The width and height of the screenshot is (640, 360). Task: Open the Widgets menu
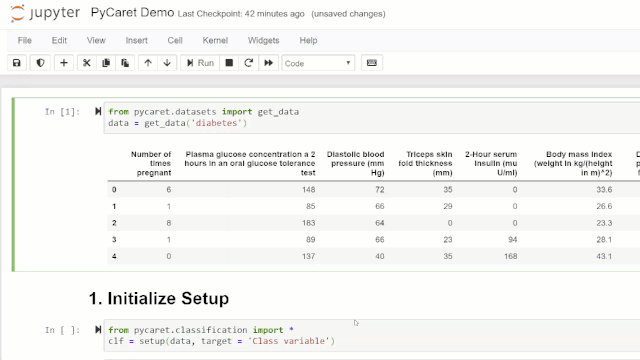click(x=263, y=40)
